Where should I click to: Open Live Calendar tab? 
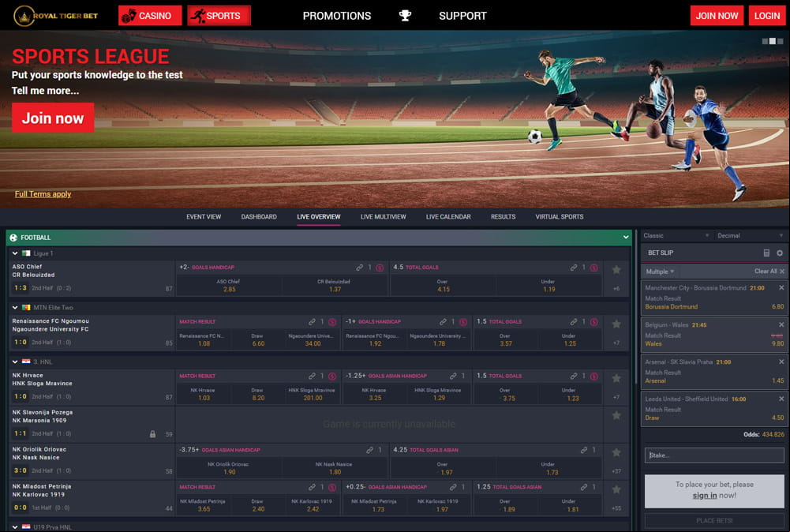(448, 216)
